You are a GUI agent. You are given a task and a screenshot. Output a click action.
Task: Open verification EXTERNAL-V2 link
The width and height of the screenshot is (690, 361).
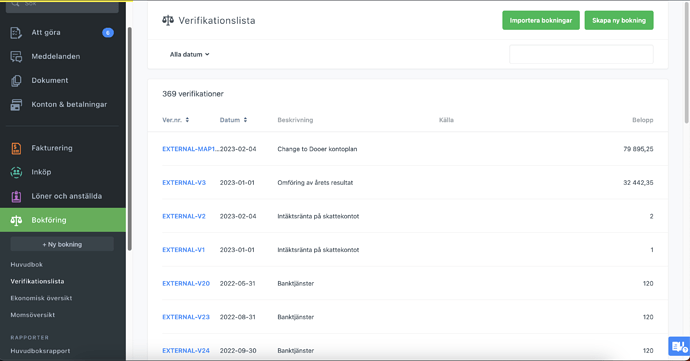point(184,216)
